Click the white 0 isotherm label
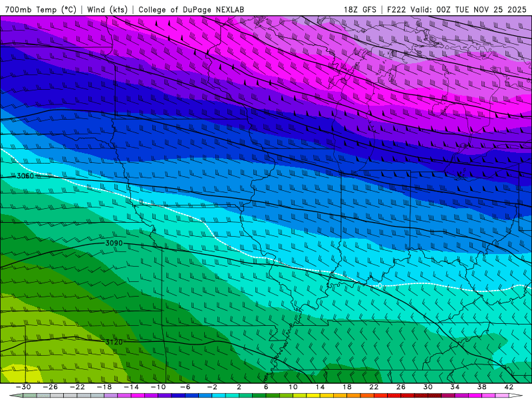This screenshot has height=399, width=532. tap(380, 286)
